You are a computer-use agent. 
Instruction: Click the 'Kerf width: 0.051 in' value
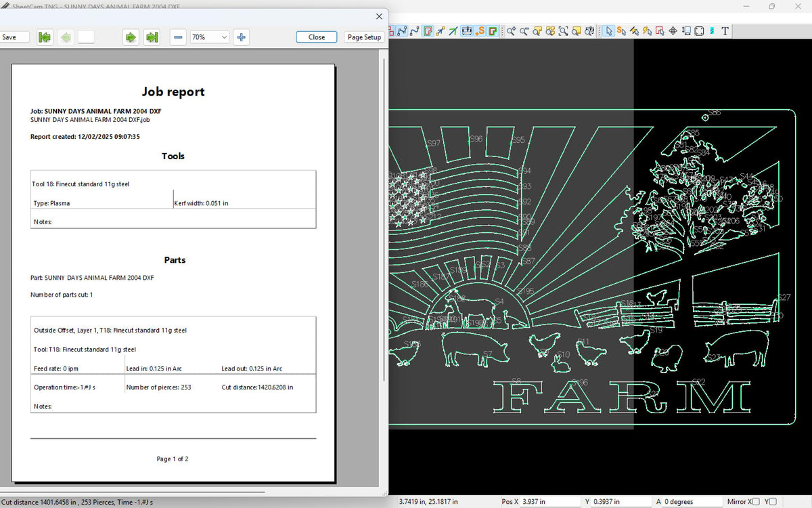(x=201, y=203)
